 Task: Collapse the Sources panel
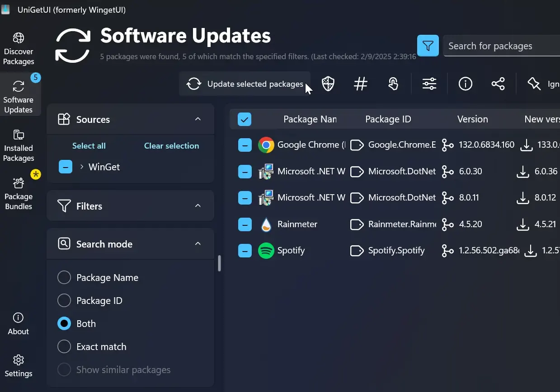point(198,119)
